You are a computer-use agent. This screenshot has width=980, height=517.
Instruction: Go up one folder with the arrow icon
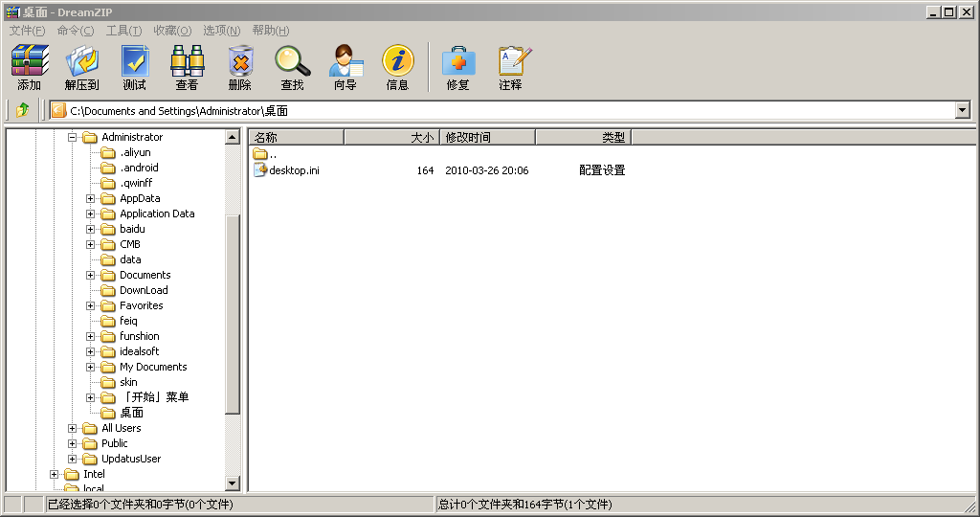[x=23, y=110]
